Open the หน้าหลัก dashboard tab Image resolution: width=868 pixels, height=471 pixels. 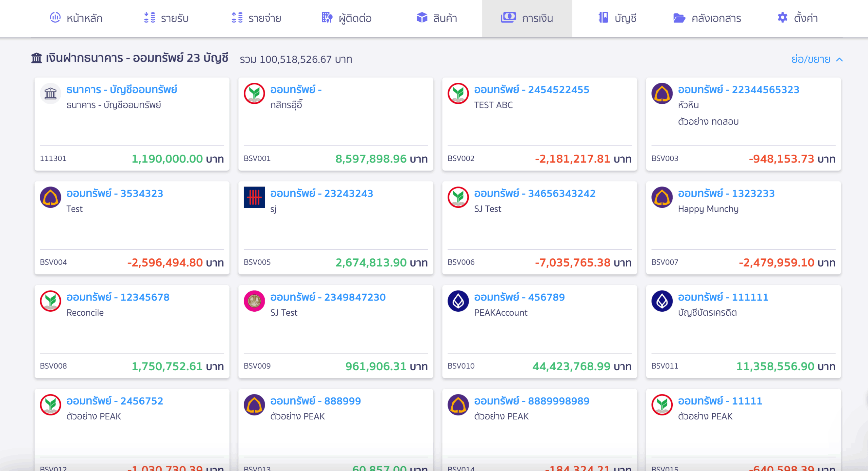(76, 18)
